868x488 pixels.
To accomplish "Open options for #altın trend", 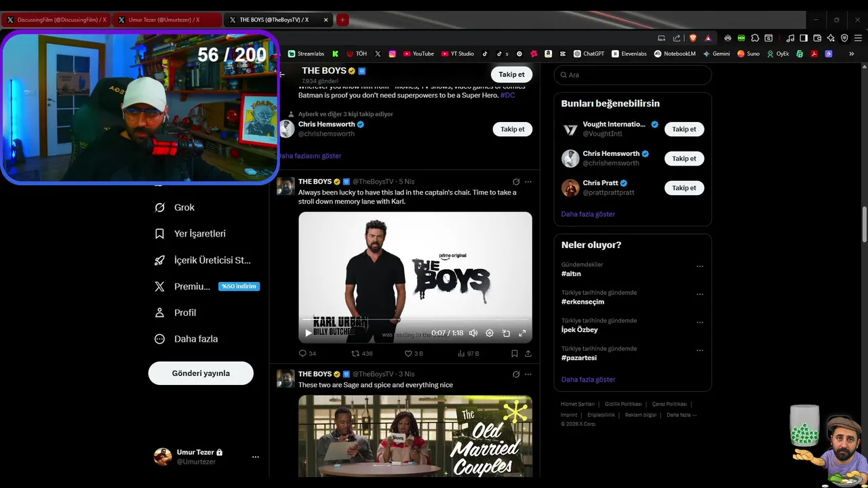I will click(x=700, y=266).
